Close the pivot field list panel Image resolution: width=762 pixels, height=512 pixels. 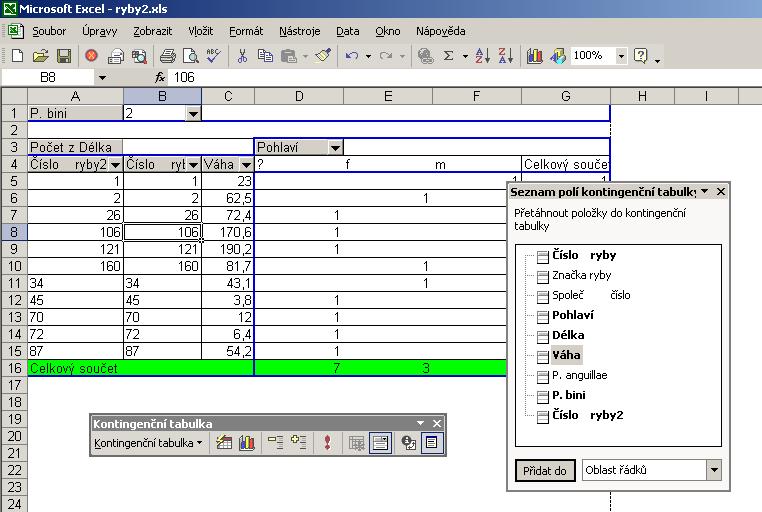point(721,192)
